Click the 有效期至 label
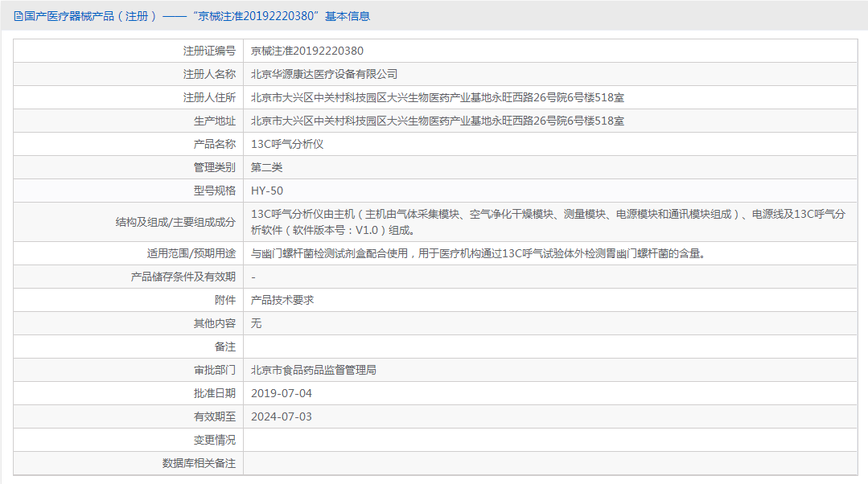Image resolution: width=868 pixels, height=484 pixels. pyautogui.click(x=215, y=416)
